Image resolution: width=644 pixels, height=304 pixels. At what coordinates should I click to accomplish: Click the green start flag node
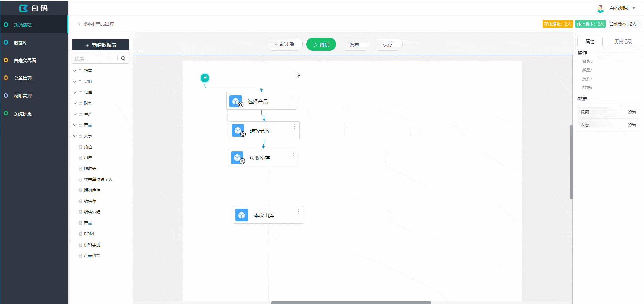coord(205,78)
